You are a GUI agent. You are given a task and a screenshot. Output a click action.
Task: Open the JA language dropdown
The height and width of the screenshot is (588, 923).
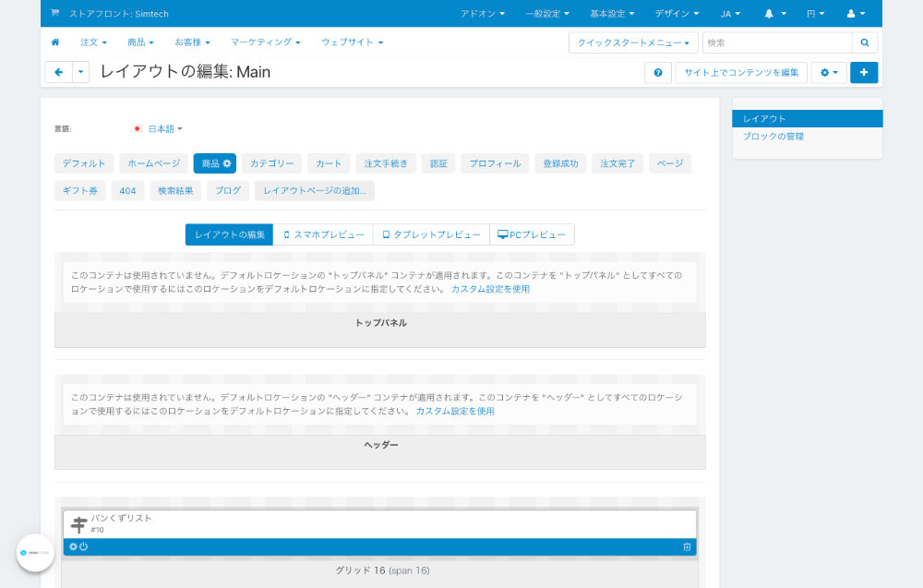[x=730, y=14]
